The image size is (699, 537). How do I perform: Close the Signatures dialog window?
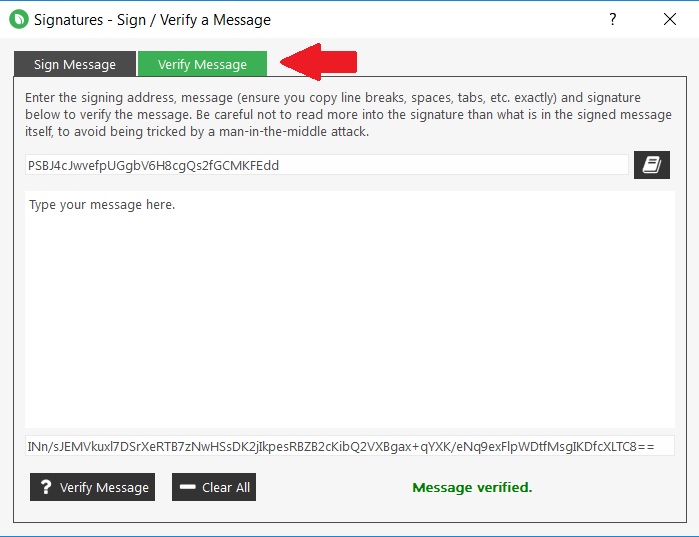[x=669, y=19]
